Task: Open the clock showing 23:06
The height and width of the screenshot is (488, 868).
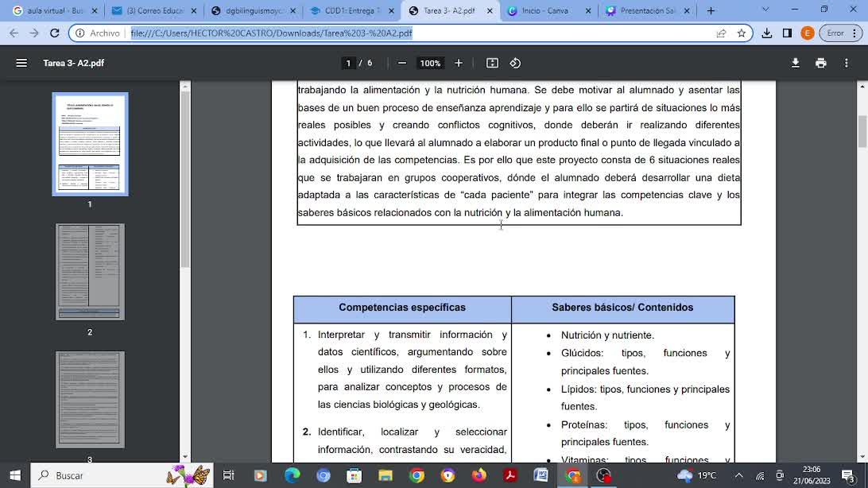Action: click(x=811, y=475)
